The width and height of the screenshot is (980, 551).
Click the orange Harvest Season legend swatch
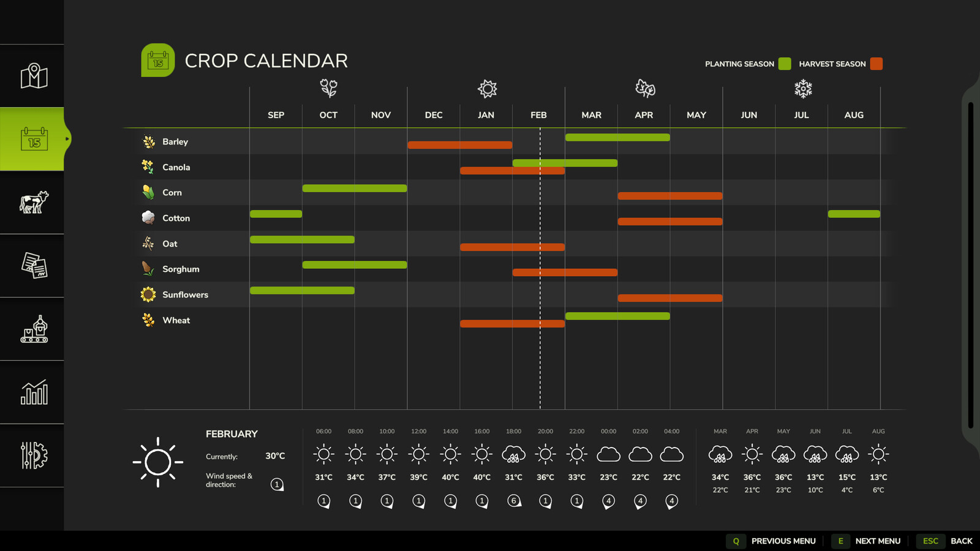876,64
